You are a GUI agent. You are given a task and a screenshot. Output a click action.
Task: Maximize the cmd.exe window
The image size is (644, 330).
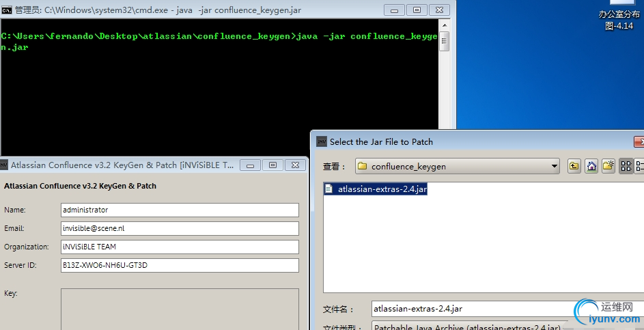pyautogui.click(x=417, y=10)
